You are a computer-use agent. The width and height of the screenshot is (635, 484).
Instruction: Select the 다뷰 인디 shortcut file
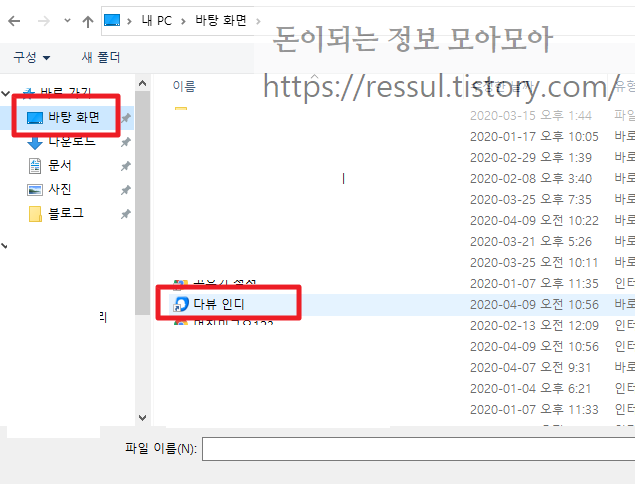[219, 304]
